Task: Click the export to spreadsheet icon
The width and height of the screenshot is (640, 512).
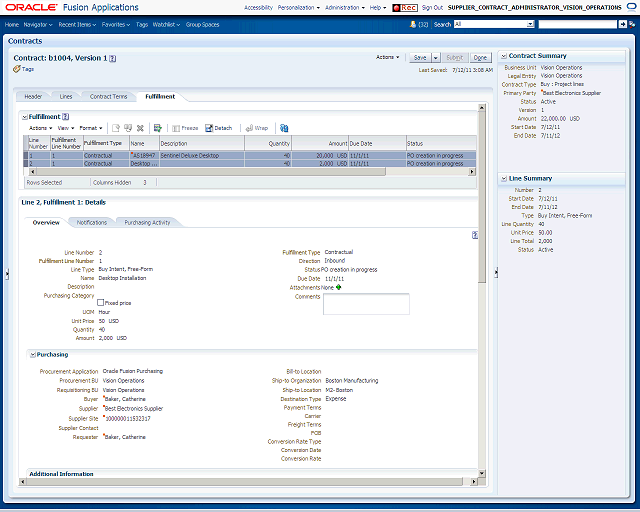Action: pyautogui.click(x=158, y=128)
